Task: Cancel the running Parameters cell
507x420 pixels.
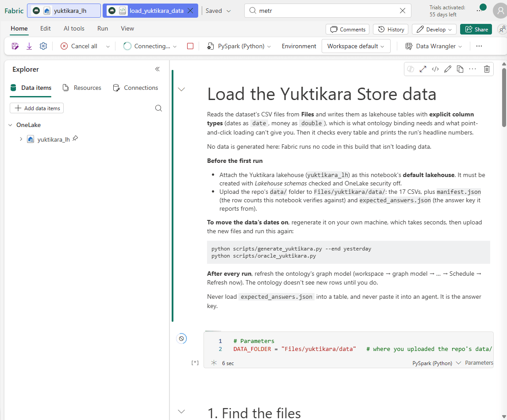Action: [181, 339]
